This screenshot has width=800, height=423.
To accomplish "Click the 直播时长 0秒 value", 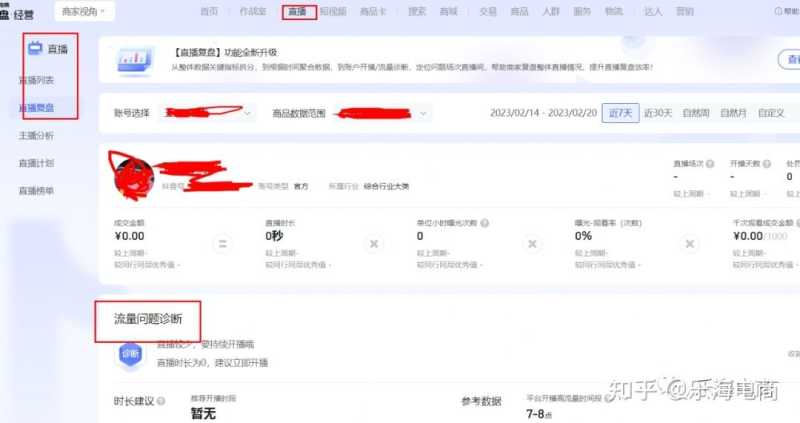I will pos(274,236).
